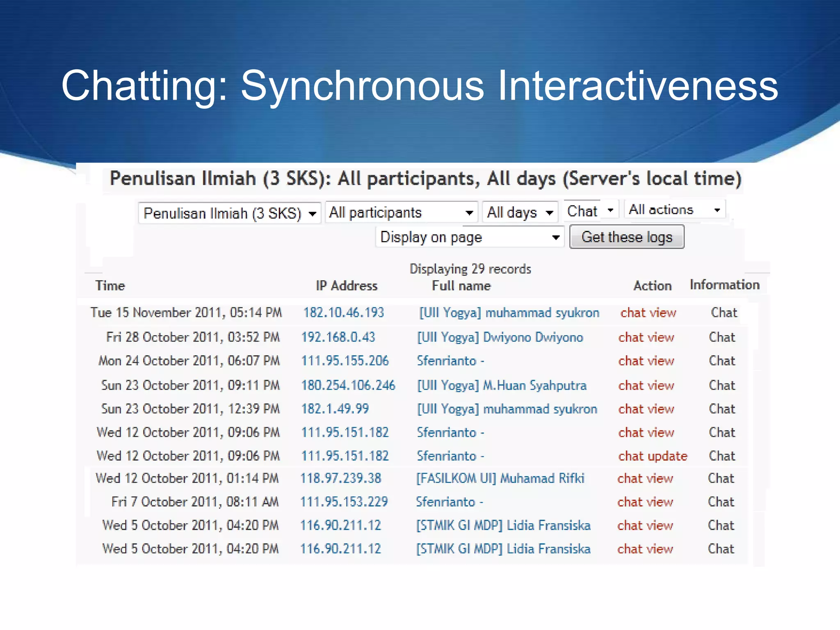Click the Get these logs button
Image resolution: width=840 pixels, height=630 pixels.
[x=627, y=237]
